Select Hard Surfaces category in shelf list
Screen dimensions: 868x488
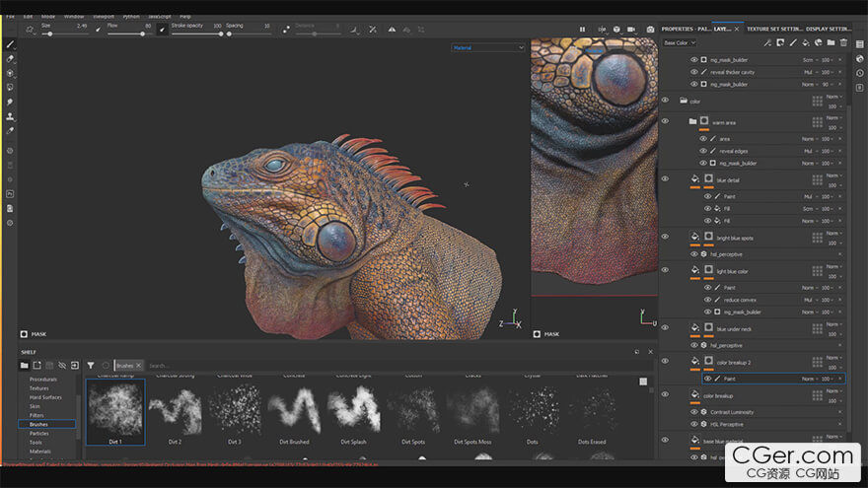(x=45, y=397)
